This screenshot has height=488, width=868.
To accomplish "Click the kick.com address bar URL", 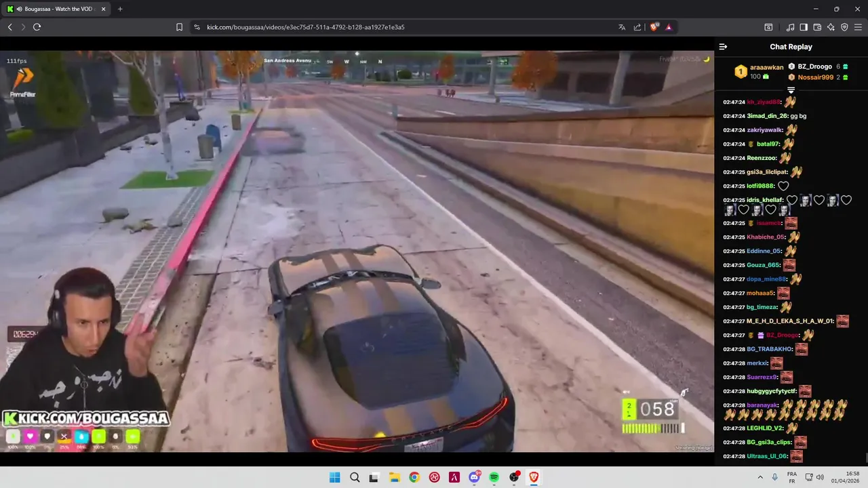I will (305, 27).
